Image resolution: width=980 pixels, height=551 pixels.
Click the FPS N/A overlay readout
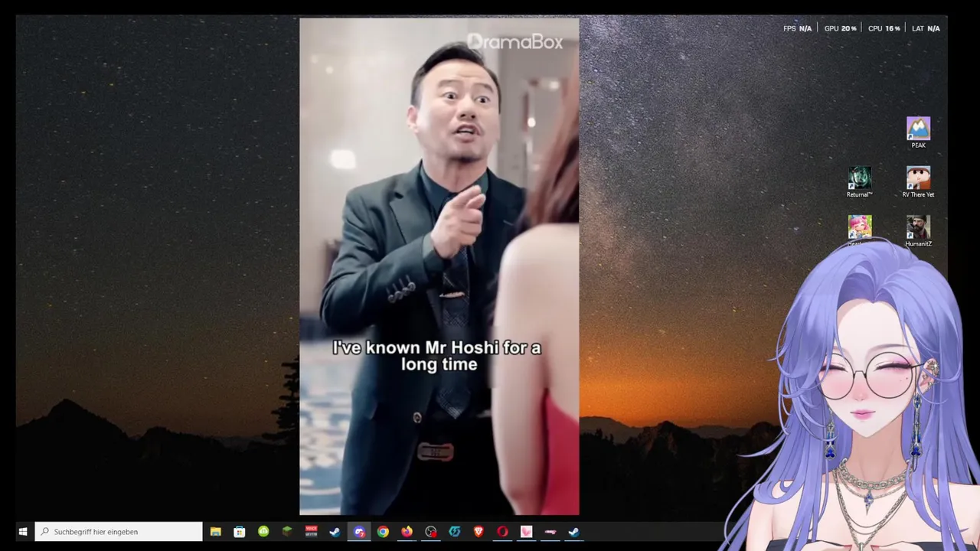[x=797, y=28]
